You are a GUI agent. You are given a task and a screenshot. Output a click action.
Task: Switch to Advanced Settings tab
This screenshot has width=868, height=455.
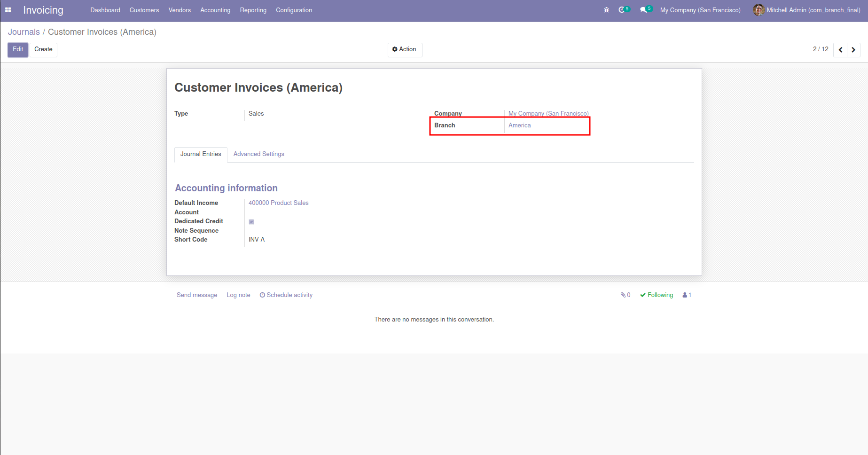258,154
